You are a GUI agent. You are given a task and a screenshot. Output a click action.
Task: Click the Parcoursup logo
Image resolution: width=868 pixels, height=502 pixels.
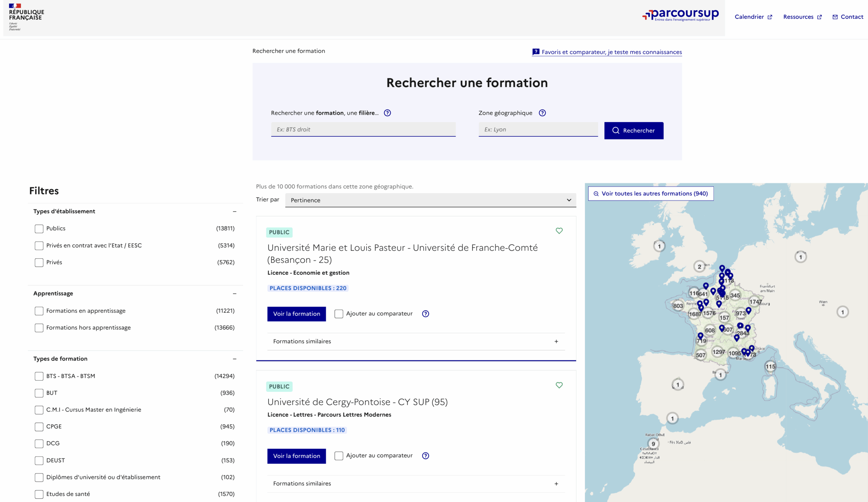[680, 15]
